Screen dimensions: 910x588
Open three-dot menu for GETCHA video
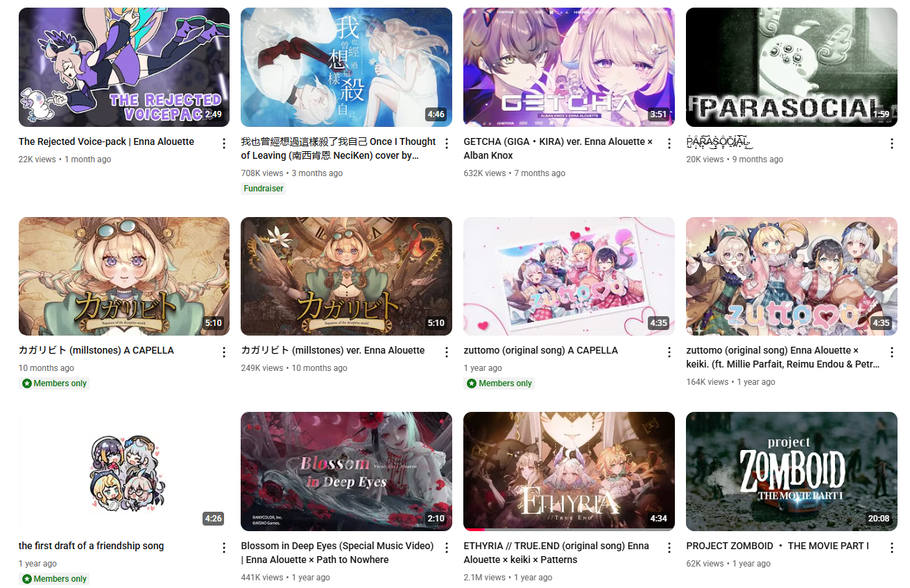(669, 144)
